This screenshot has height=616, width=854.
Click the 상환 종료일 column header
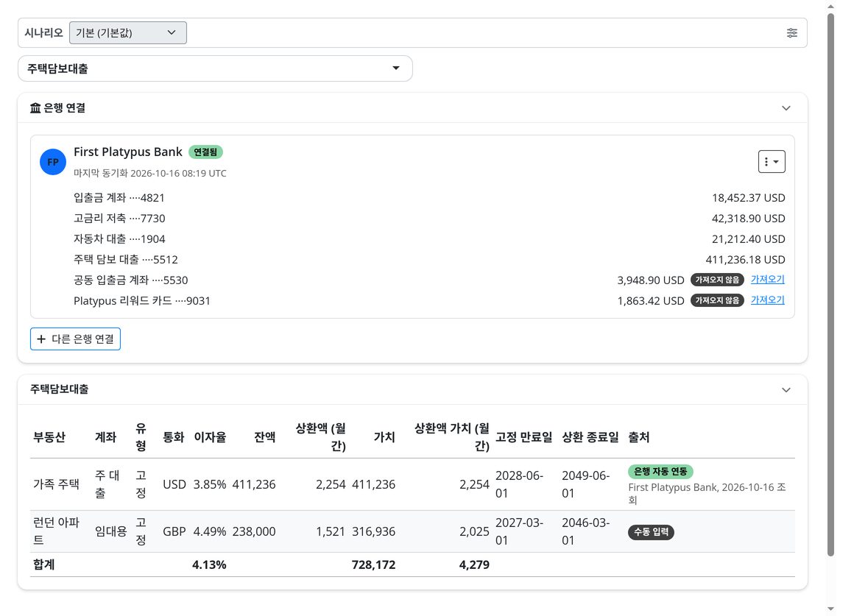(x=590, y=437)
